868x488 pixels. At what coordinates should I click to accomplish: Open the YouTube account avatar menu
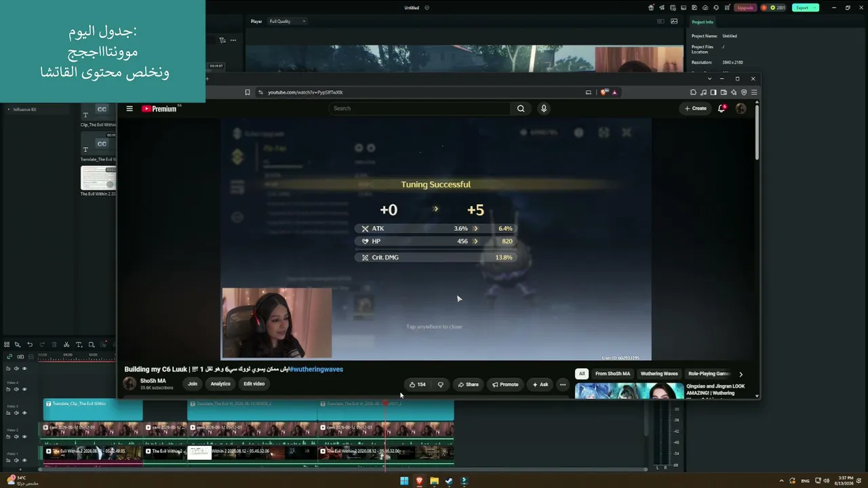(x=741, y=108)
